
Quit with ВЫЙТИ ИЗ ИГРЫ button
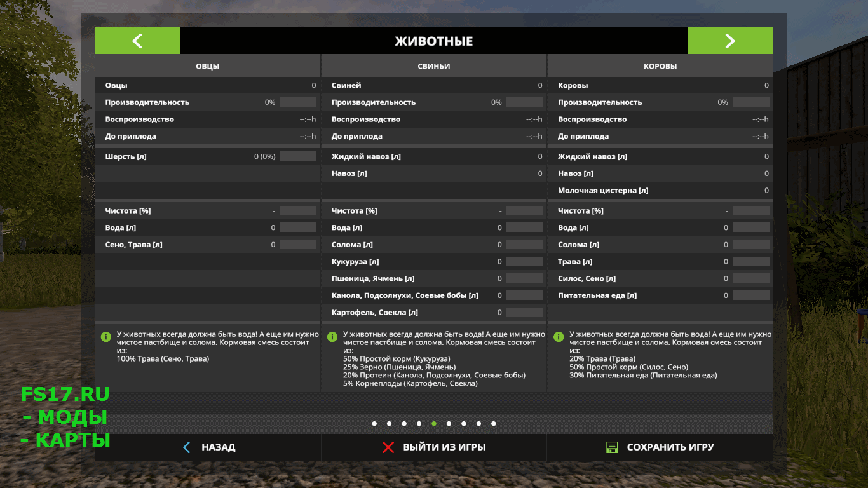pos(434,447)
